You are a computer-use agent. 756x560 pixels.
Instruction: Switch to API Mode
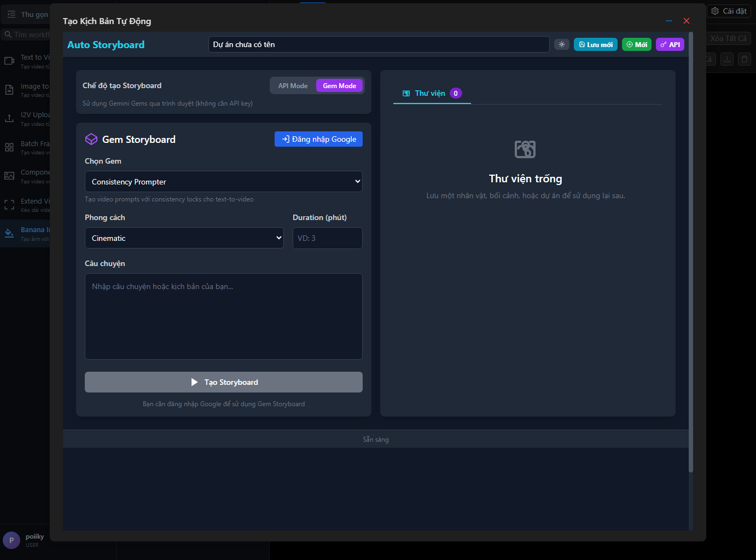[293, 85]
